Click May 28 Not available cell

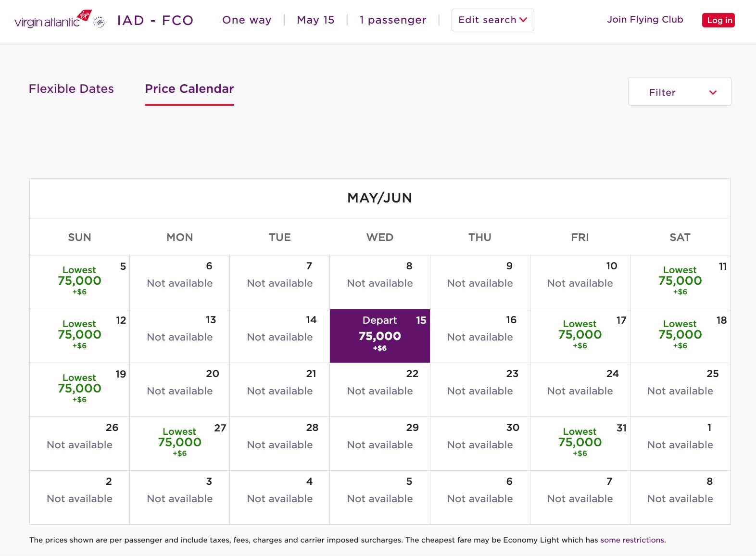click(280, 444)
